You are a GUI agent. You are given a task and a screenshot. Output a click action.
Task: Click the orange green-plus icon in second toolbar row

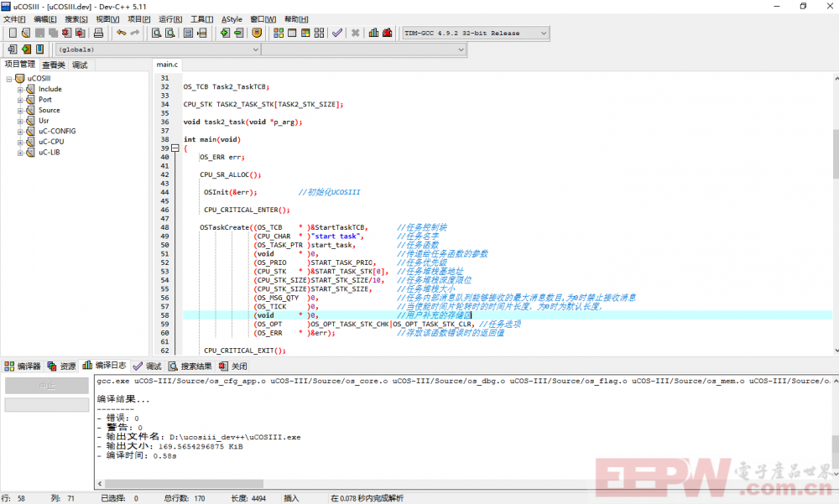pos(26,49)
